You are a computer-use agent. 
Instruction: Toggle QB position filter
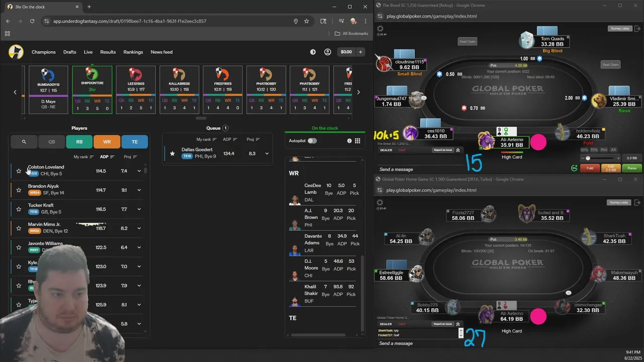click(51, 142)
